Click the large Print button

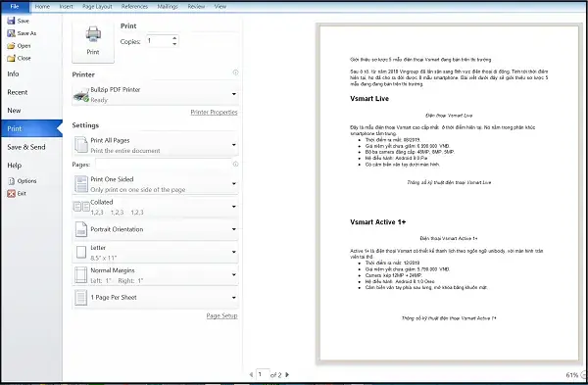(x=93, y=41)
